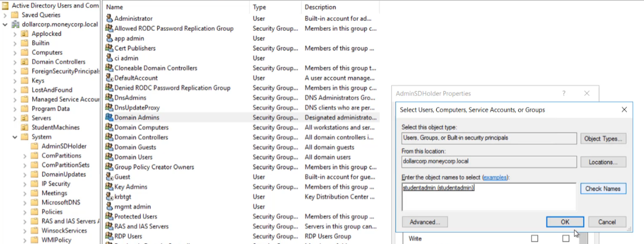Tick the second checkbox in Write row
This screenshot has width=644, height=244.
[566, 238]
